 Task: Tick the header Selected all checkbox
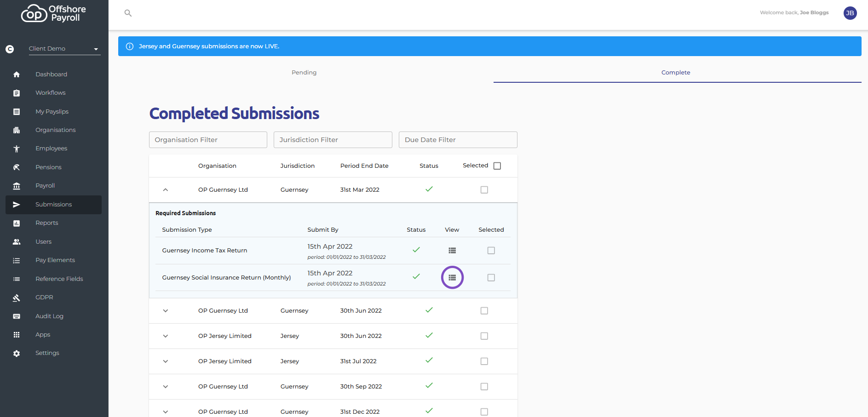coord(497,166)
